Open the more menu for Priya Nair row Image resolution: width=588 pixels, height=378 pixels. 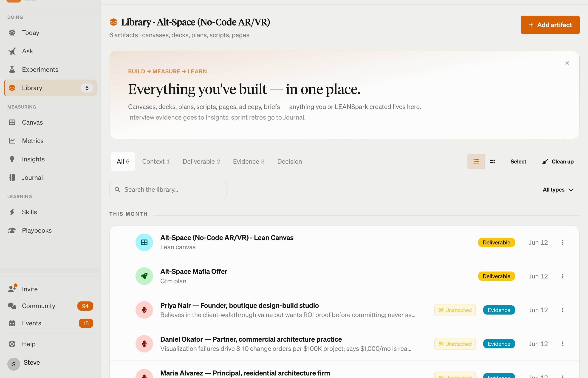tap(563, 310)
